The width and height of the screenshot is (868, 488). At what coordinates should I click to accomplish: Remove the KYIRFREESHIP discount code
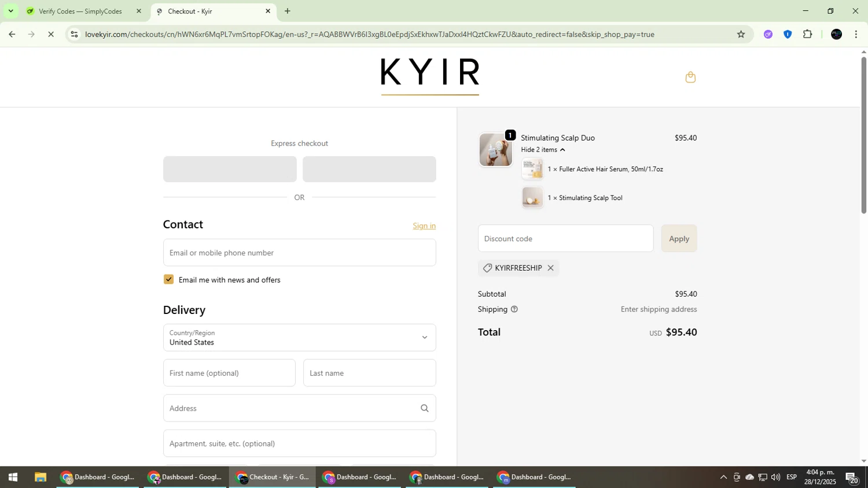(x=550, y=268)
